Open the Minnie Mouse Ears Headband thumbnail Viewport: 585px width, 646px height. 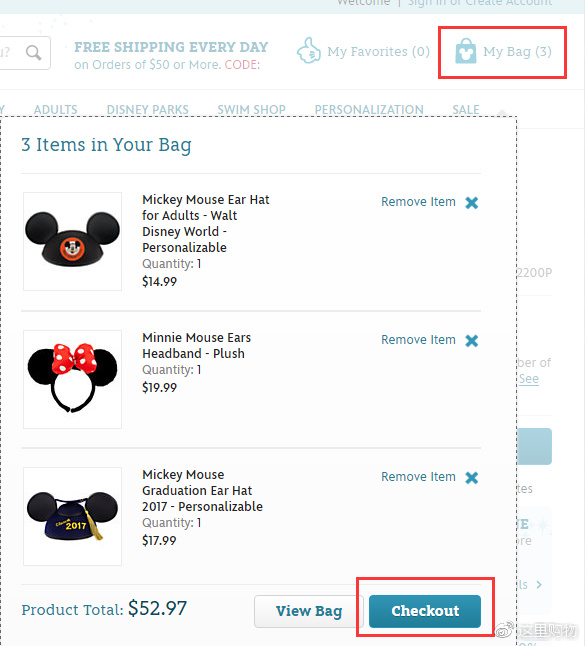tap(73, 379)
